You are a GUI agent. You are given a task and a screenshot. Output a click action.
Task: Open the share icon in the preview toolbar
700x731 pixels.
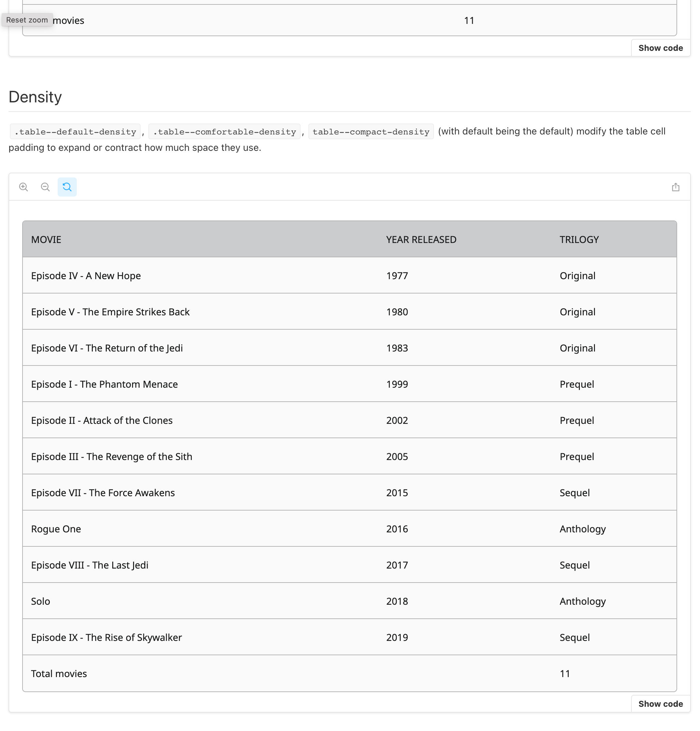(x=675, y=187)
